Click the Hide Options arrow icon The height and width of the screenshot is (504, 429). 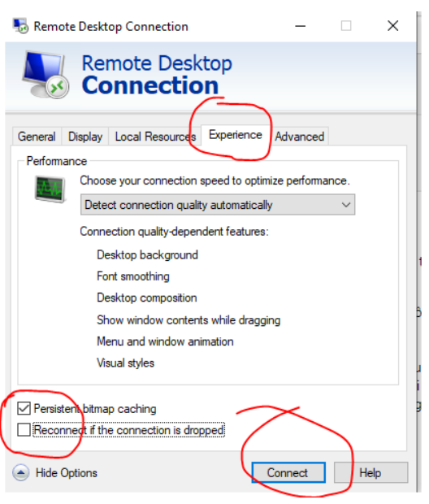coord(21,472)
